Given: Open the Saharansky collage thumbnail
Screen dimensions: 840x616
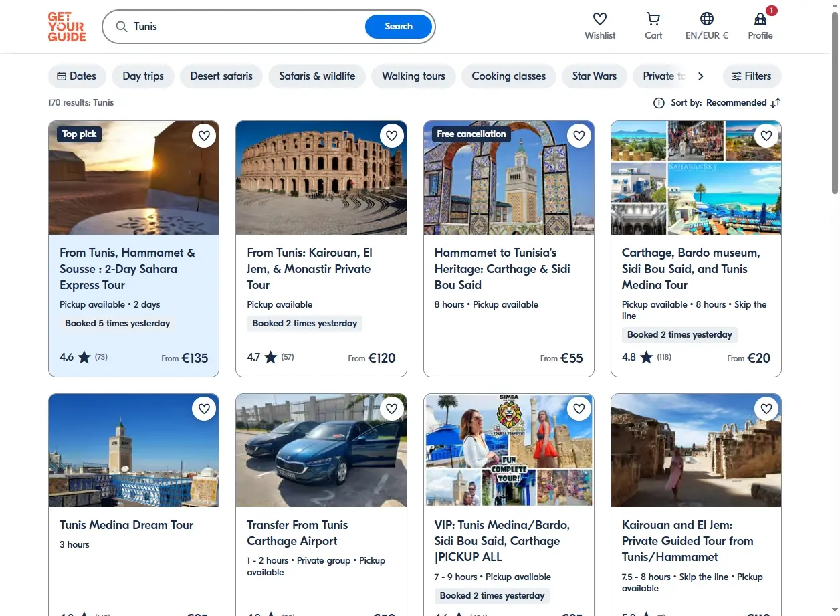Looking at the screenshot, I should point(696,178).
